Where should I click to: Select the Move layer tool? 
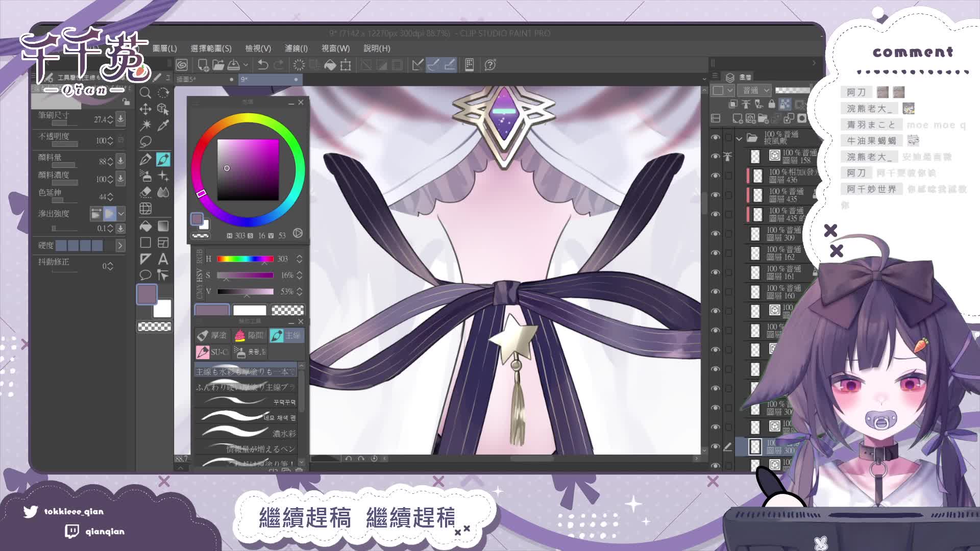click(x=145, y=109)
